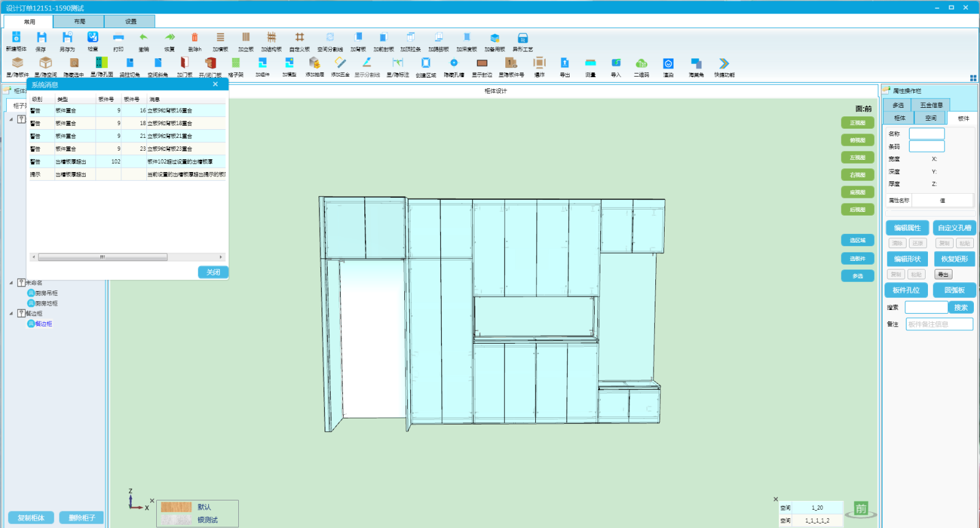980x528 pixels.
Task: Select the 默认 wood material swatch
Action: 176,507
